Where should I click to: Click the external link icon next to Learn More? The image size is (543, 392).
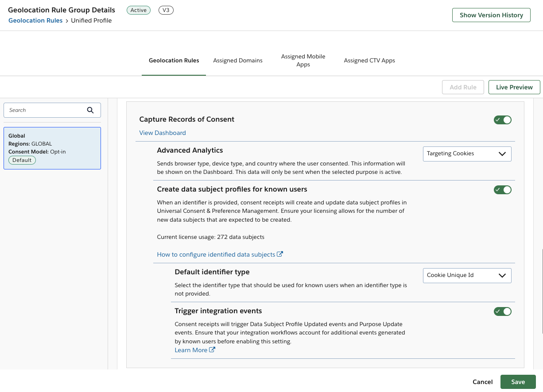tap(212, 350)
